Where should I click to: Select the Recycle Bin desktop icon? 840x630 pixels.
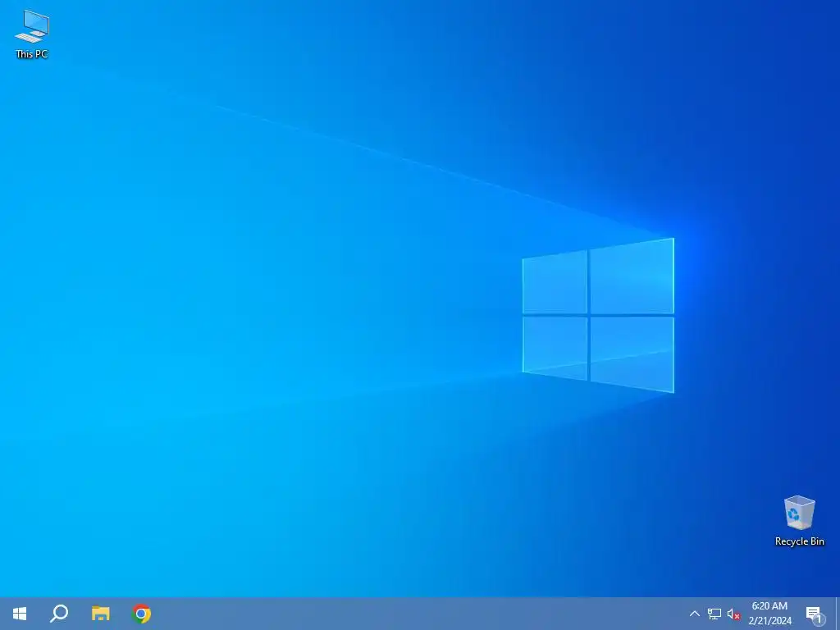(x=799, y=521)
